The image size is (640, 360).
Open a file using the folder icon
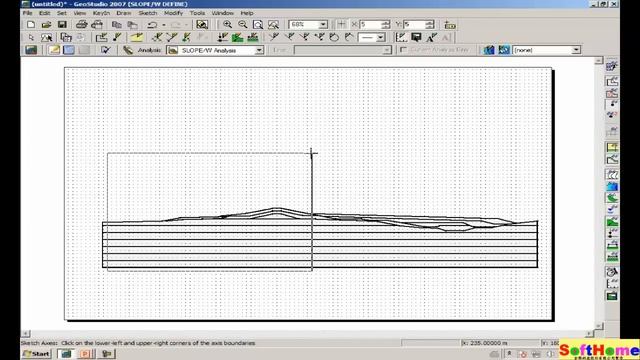click(x=46, y=24)
